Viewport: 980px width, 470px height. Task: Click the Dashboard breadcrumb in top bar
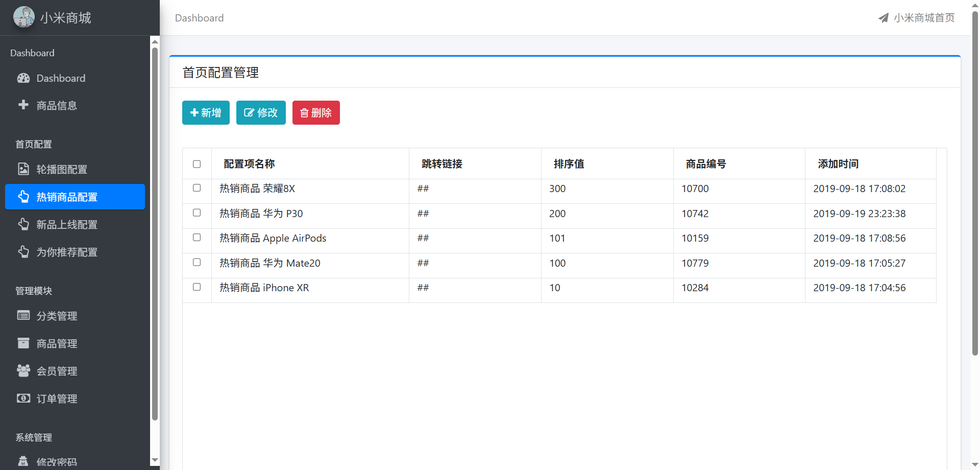coord(199,18)
